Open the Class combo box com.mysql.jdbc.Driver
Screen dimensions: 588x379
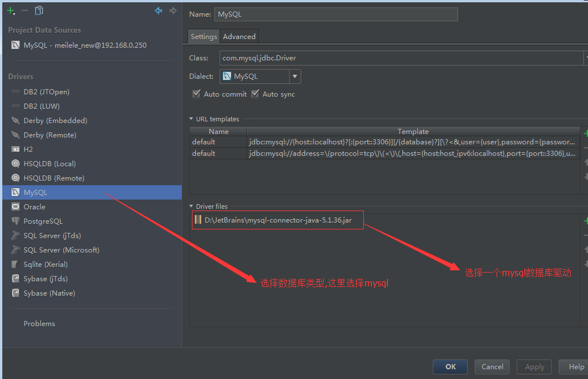(x=403, y=58)
